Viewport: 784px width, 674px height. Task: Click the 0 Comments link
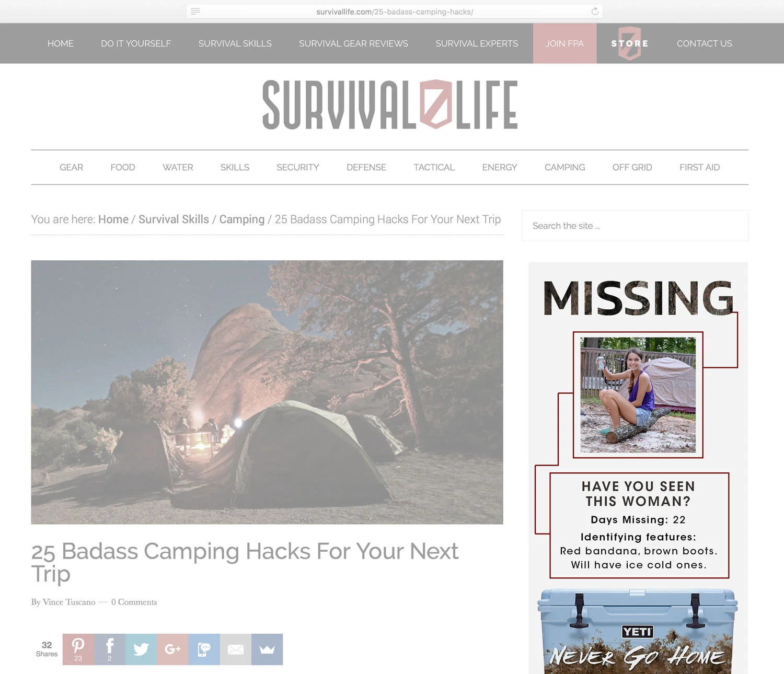(x=134, y=602)
